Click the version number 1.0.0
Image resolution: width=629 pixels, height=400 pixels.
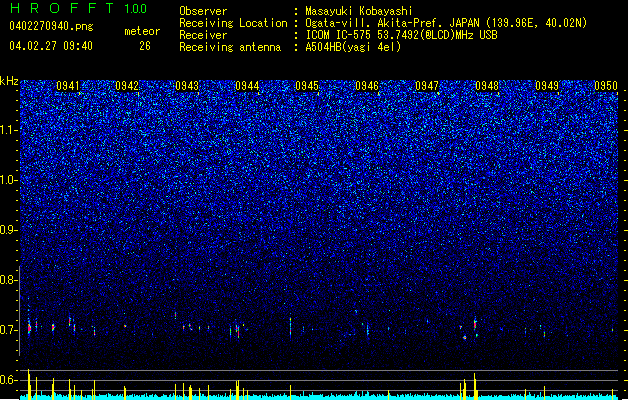click(x=136, y=9)
